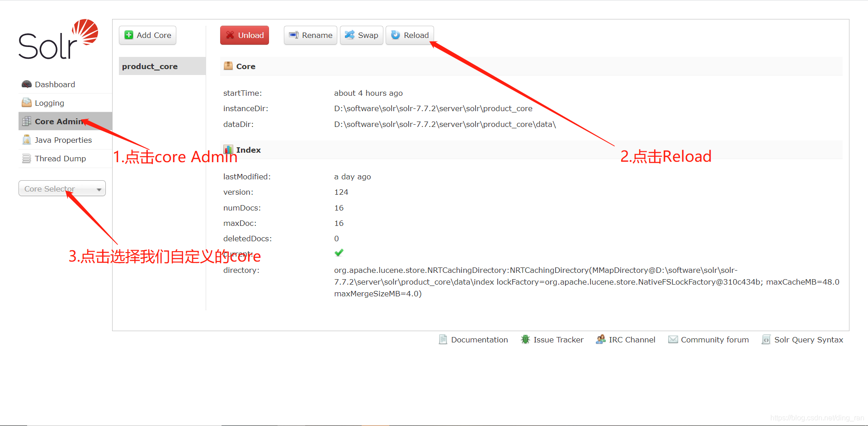Click the green plus Add Core icon

click(129, 35)
